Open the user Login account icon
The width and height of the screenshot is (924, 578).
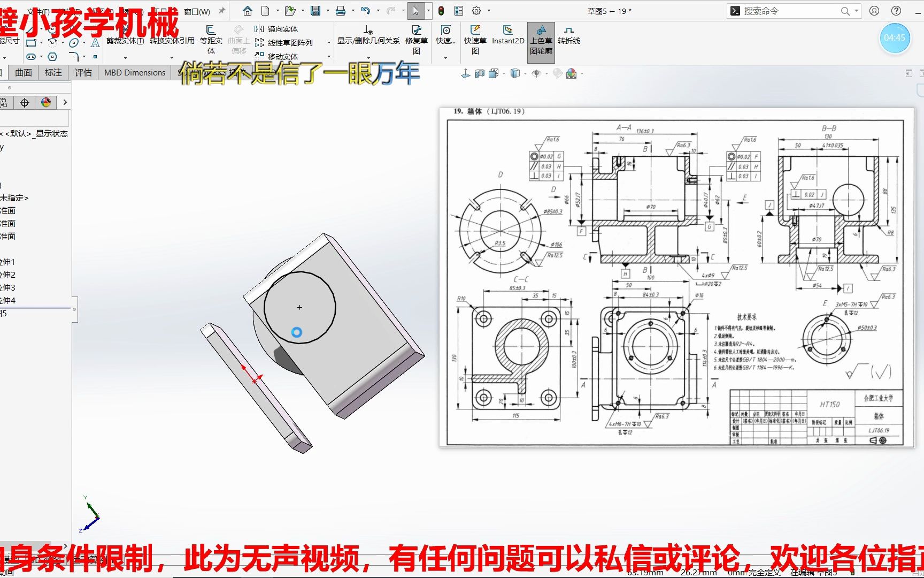tap(874, 11)
